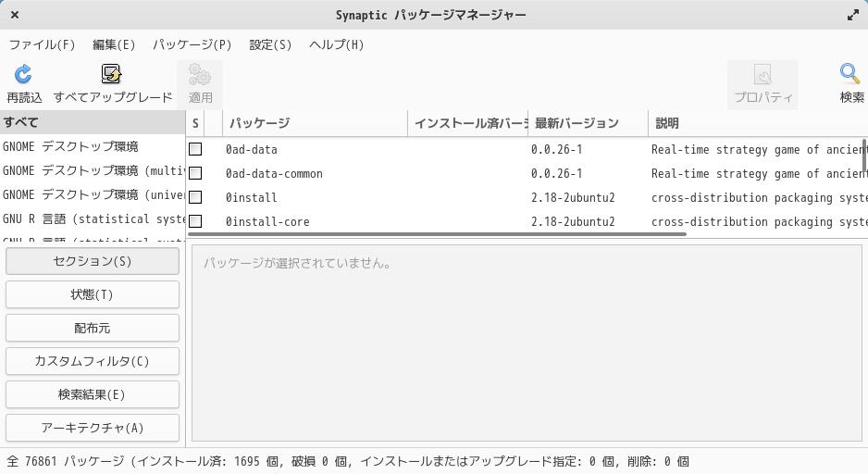Click the package list vertical scrollbar
This screenshot has width=868, height=474.
point(863,155)
